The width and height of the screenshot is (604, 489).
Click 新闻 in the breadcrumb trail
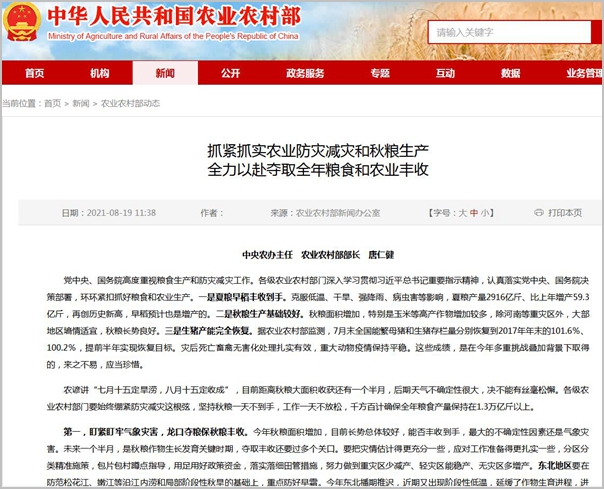pyautogui.click(x=82, y=103)
